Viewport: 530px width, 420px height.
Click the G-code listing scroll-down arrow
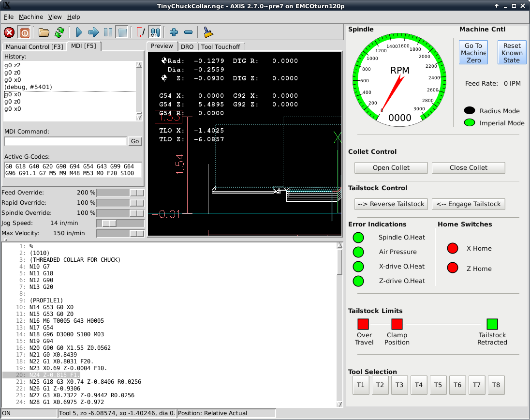point(339,404)
